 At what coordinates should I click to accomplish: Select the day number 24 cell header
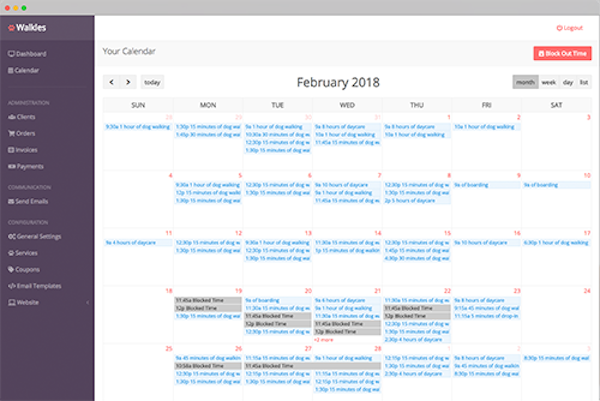(x=587, y=291)
